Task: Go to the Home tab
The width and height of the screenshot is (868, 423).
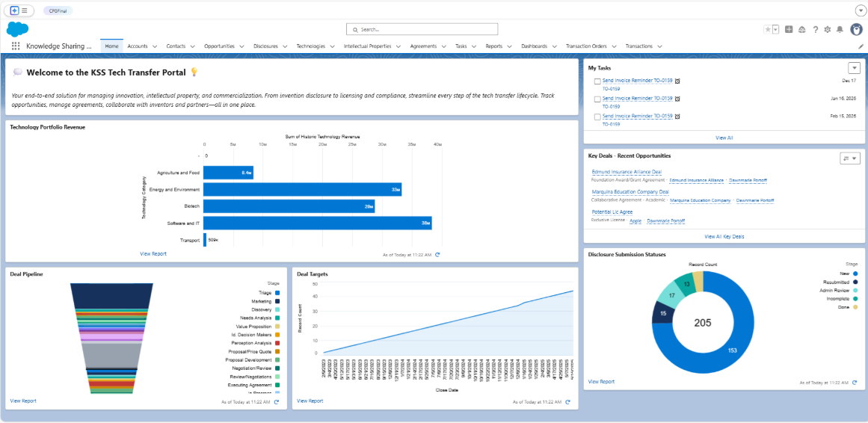Action: [111, 46]
